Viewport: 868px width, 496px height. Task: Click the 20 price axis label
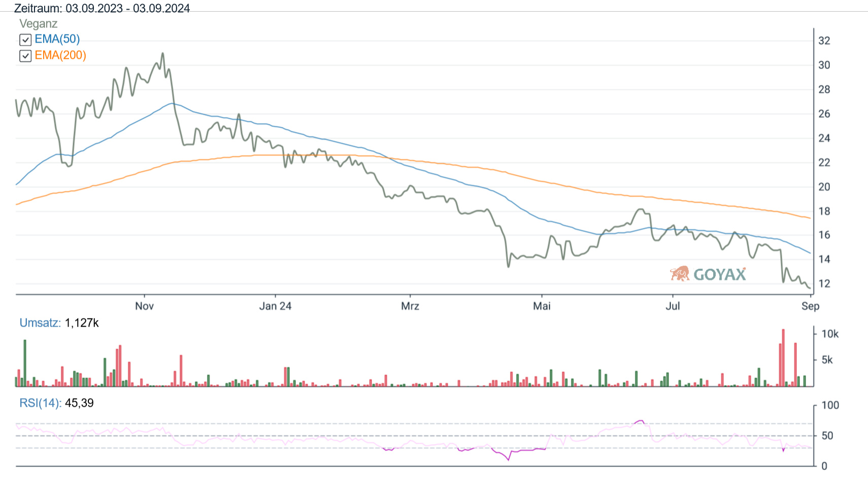point(824,187)
